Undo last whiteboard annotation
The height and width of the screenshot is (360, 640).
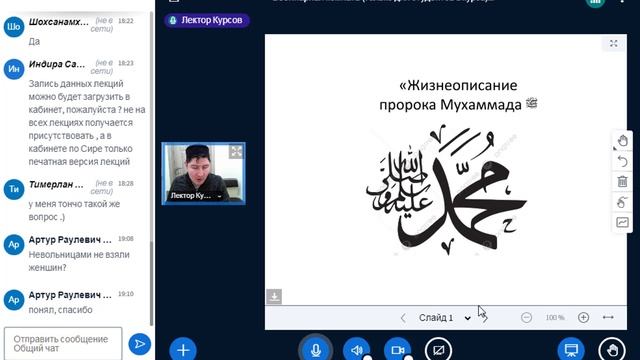622,162
